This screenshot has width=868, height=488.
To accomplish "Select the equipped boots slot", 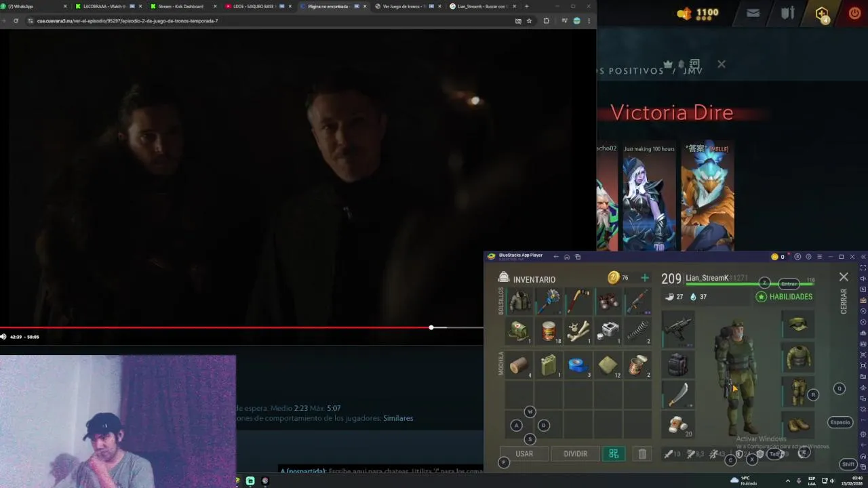I will coord(798,425).
